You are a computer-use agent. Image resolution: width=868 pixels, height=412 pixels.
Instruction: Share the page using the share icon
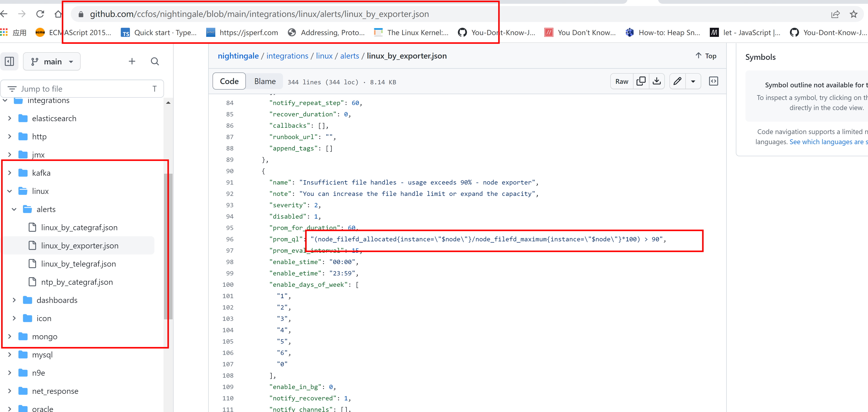coord(836,14)
